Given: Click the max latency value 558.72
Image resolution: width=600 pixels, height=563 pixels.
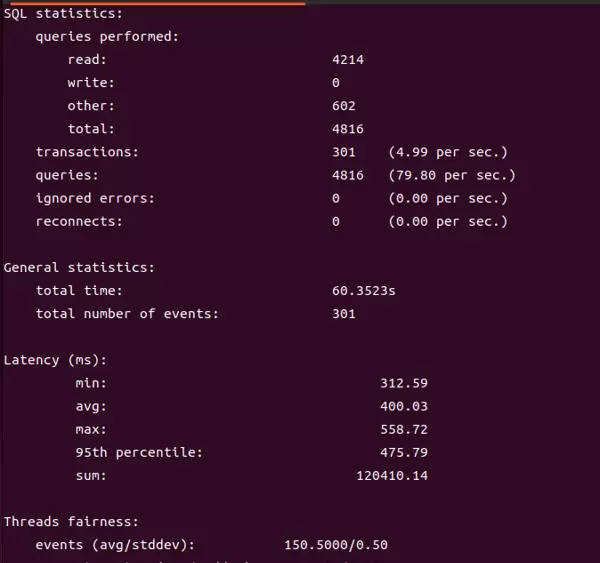Looking at the screenshot, I should pyautogui.click(x=404, y=430).
